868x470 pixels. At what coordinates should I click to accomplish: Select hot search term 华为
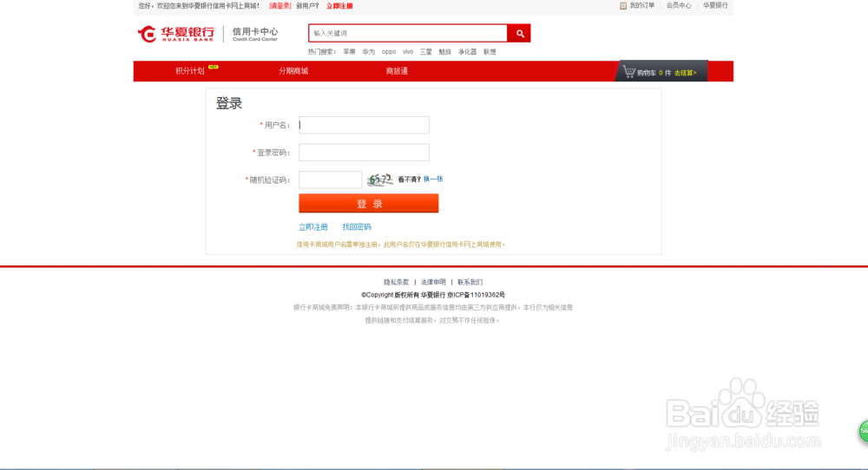pyautogui.click(x=369, y=52)
